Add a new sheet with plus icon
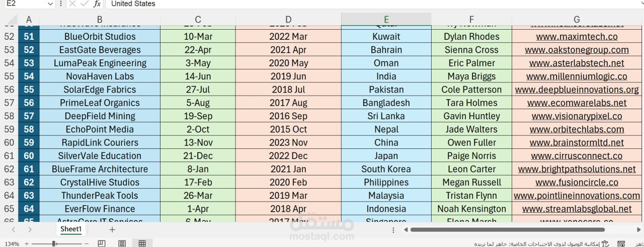644x247 pixels. tap(112, 229)
